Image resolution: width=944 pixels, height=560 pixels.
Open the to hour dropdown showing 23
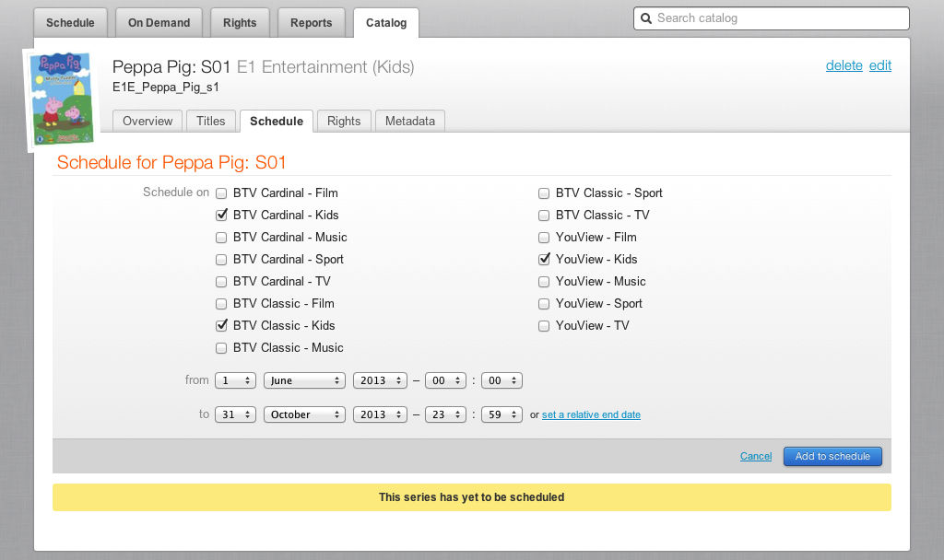coord(445,415)
